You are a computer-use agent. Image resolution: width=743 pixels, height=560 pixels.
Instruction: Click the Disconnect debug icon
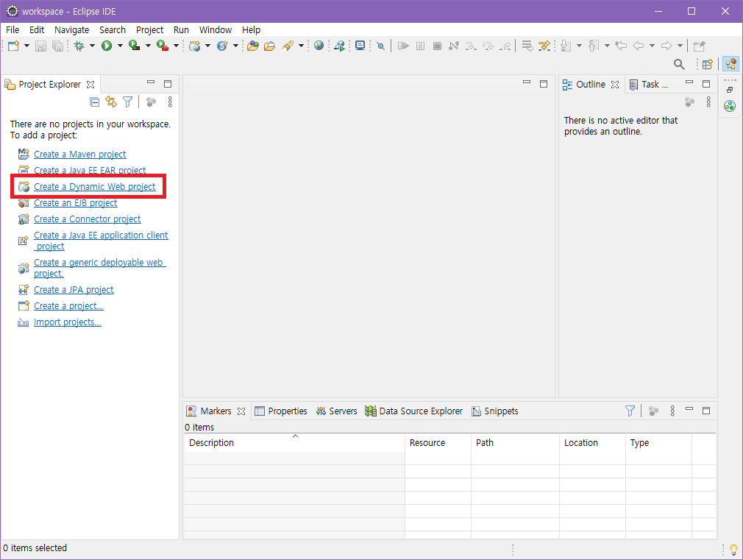click(x=454, y=46)
